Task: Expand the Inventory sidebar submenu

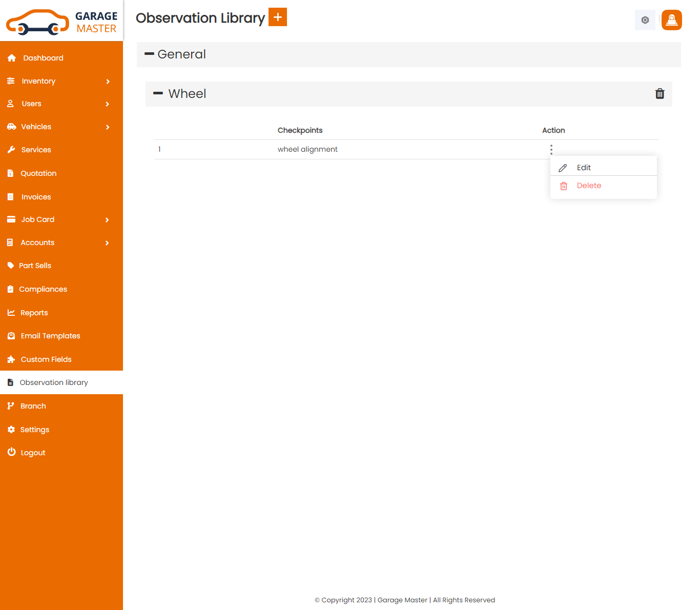Action: (x=108, y=82)
